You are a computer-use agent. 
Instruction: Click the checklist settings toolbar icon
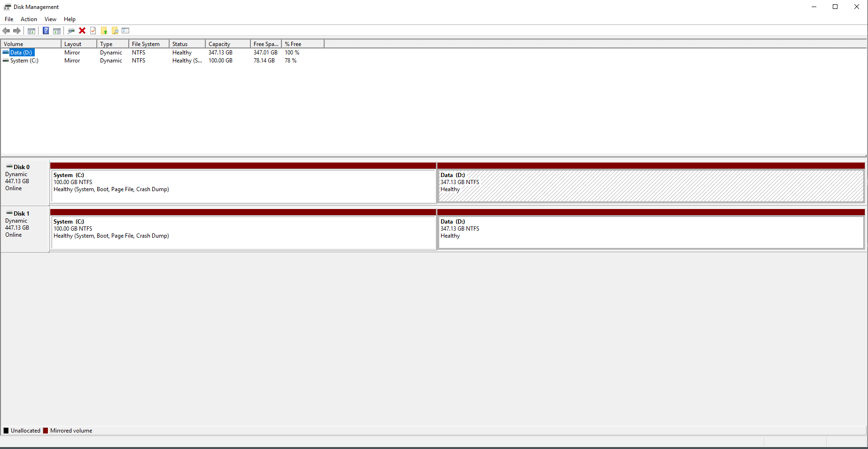coord(125,31)
